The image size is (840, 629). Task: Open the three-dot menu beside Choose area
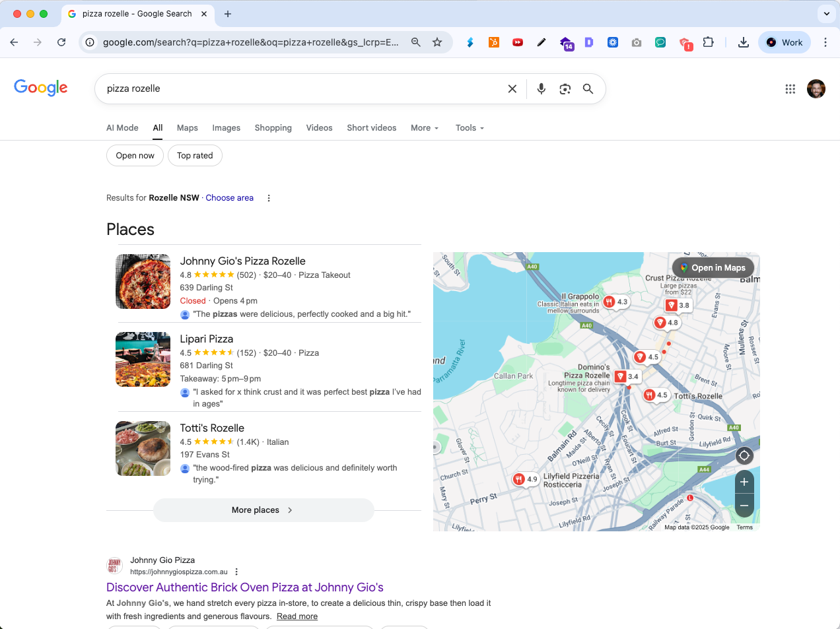point(269,197)
